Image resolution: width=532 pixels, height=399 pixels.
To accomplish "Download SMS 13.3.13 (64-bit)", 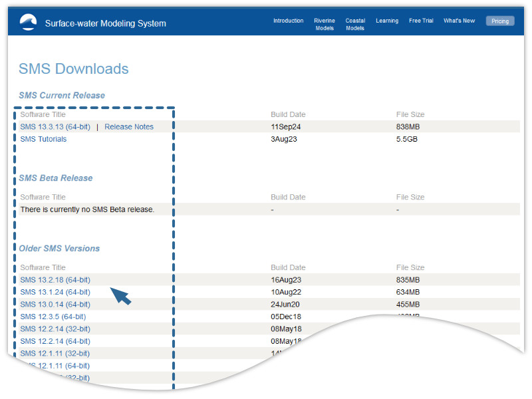I will (x=55, y=127).
